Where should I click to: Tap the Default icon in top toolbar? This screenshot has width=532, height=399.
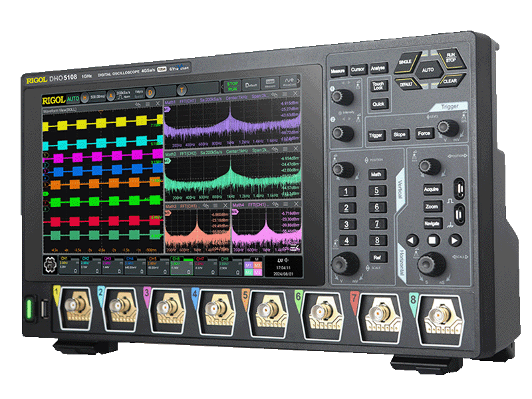[251, 85]
